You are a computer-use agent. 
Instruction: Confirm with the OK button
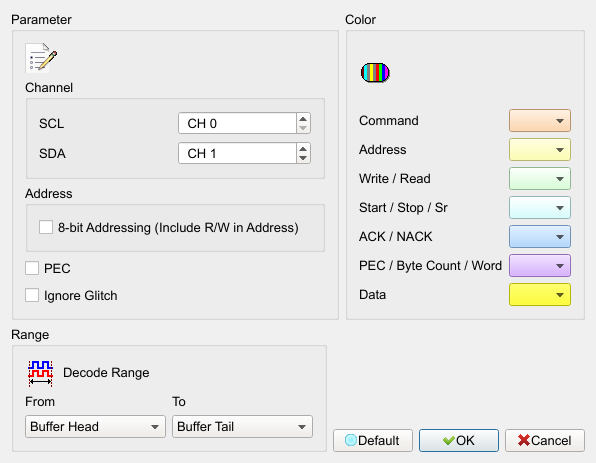459,441
